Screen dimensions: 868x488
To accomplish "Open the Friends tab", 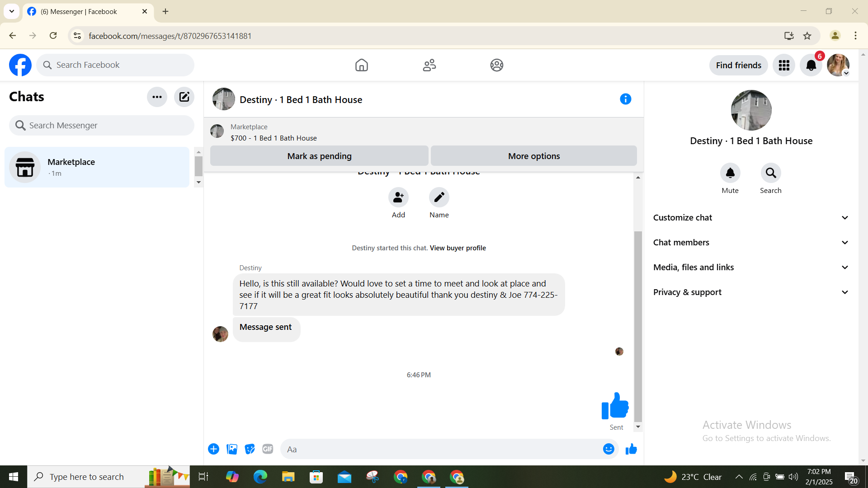I will pyautogui.click(x=429, y=65).
